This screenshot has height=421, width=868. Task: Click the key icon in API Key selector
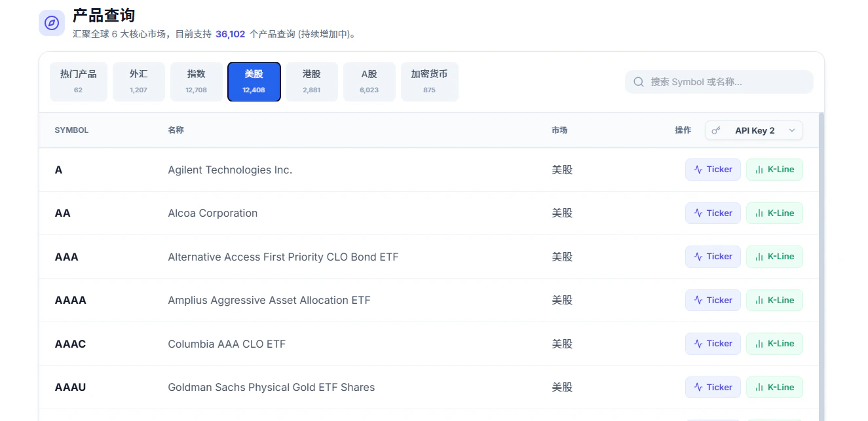pyautogui.click(x=716, y=130)
